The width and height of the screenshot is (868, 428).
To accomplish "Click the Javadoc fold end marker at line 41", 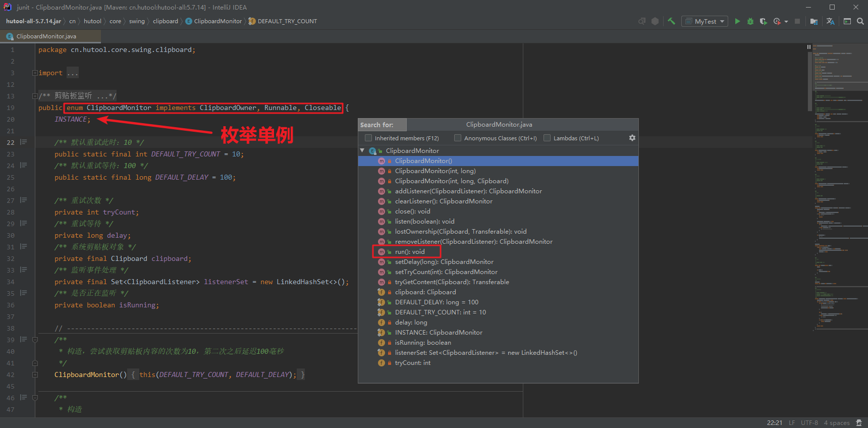I will point(35,363).
